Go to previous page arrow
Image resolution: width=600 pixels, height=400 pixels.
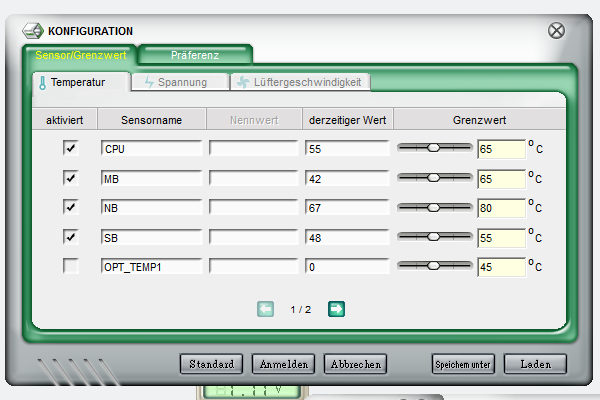266,309
